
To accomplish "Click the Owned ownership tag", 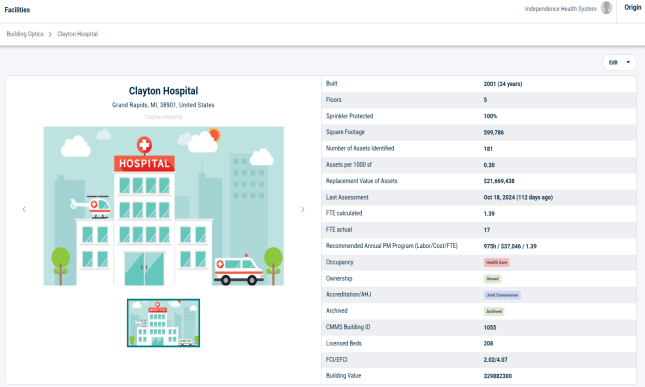I will point(492,279).
